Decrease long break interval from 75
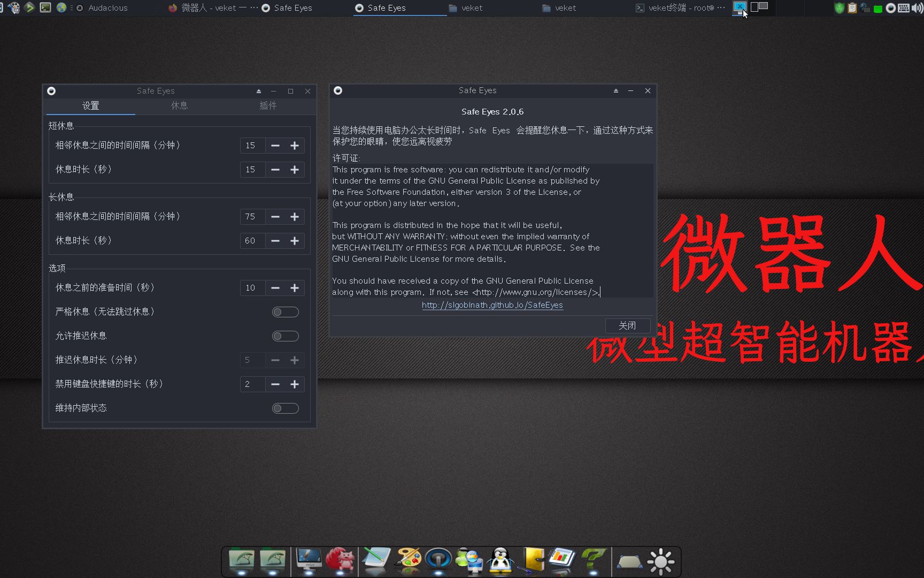This screenshot has height=578, width=924. (275, 217)
